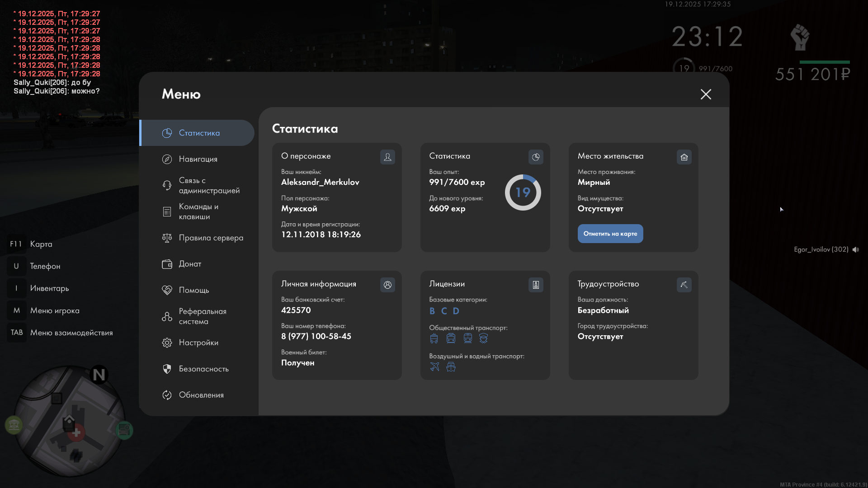Click the license document icon in Лицензии card

click(536, 285)
